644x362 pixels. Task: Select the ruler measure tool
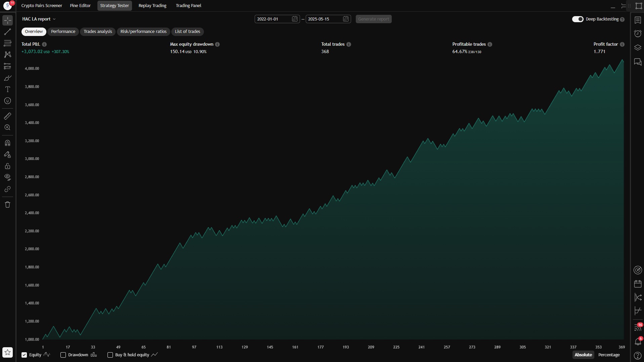[x=7, y=116]
